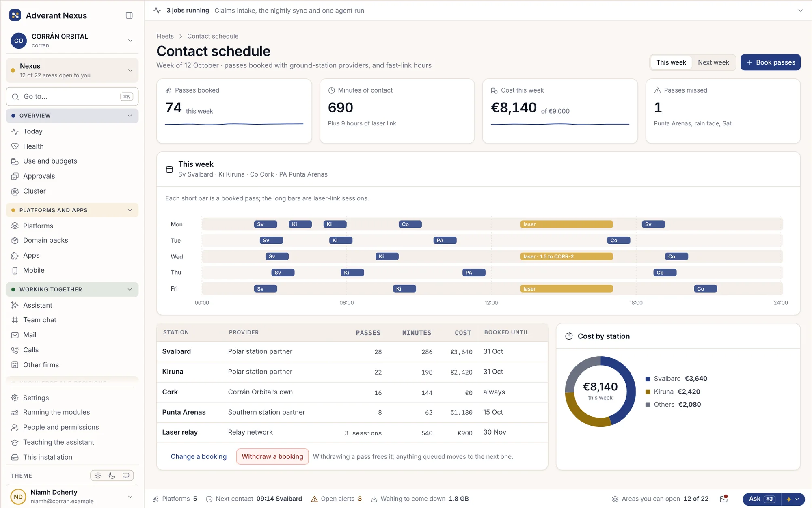The image size is (812, 508).
Task: Open the Niamh Doherty account menu
Action: pos(72,497)
